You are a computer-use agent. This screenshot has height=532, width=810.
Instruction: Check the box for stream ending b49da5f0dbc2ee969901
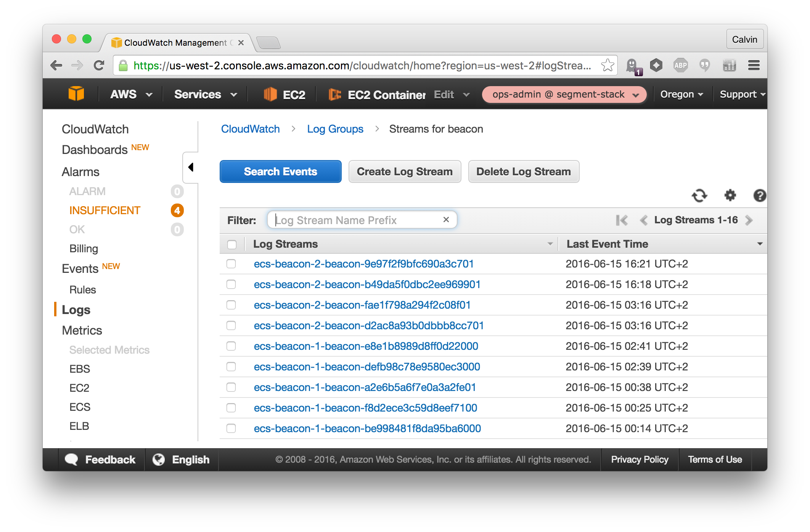[x=231, y=284]
